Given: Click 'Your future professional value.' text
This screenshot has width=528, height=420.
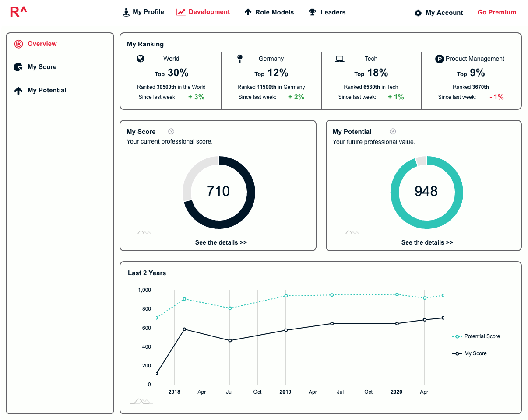Looking at the screenshot, I should (374, 142).
